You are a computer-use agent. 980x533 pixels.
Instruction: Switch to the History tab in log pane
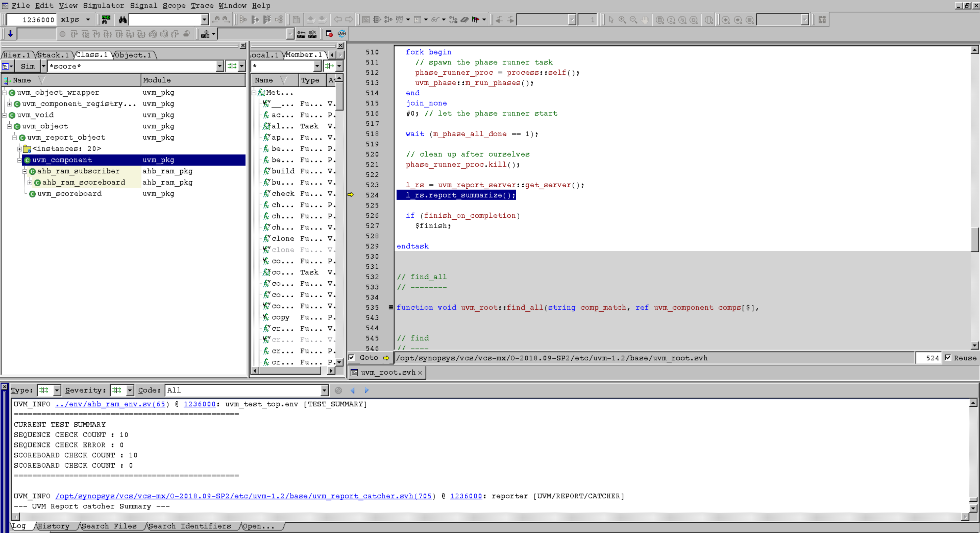pyautogui.click(x=53, y=526)
